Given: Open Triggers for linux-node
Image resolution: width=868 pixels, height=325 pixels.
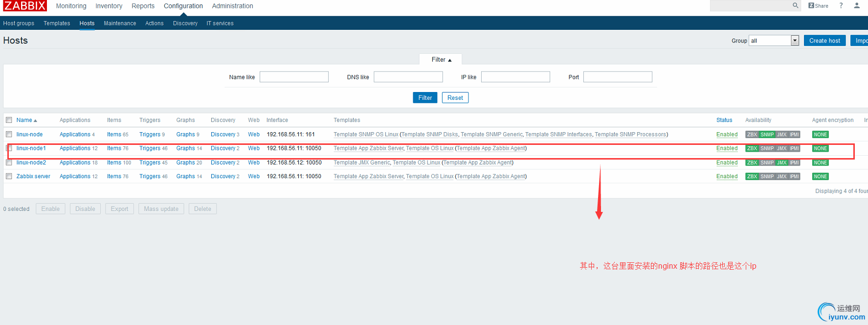Looking at the screenshot, I should pyautogui.click(x=150, y=135).
